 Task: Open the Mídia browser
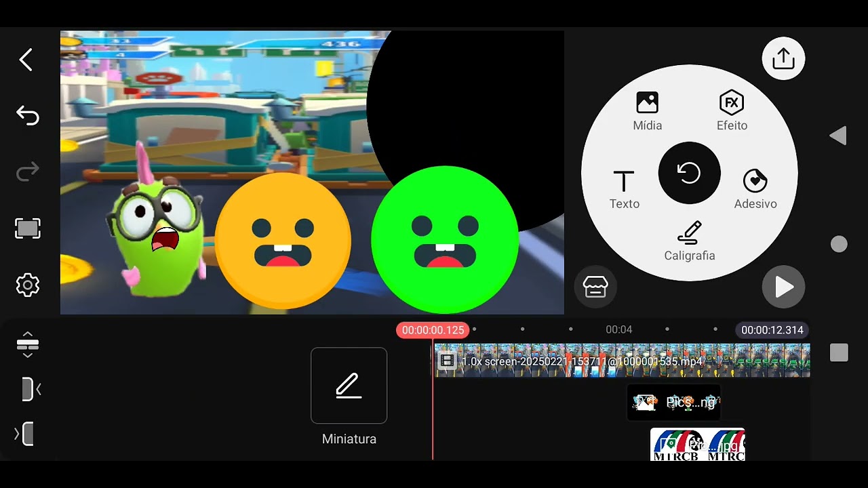click(647, 112)
